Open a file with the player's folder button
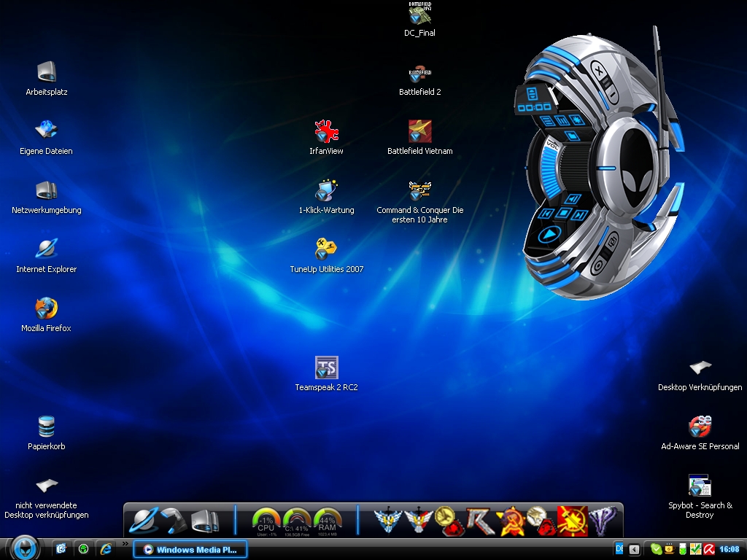The image size is (747, 560). point(571,136)
